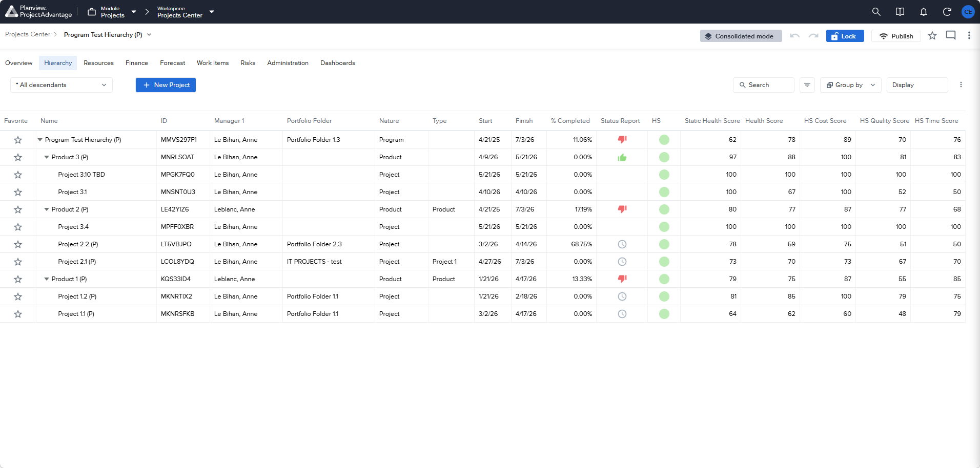Toggle favorite star for Program Test Hierarchy (P)
The width and height of the screenshot is (980, 468).
18,140
